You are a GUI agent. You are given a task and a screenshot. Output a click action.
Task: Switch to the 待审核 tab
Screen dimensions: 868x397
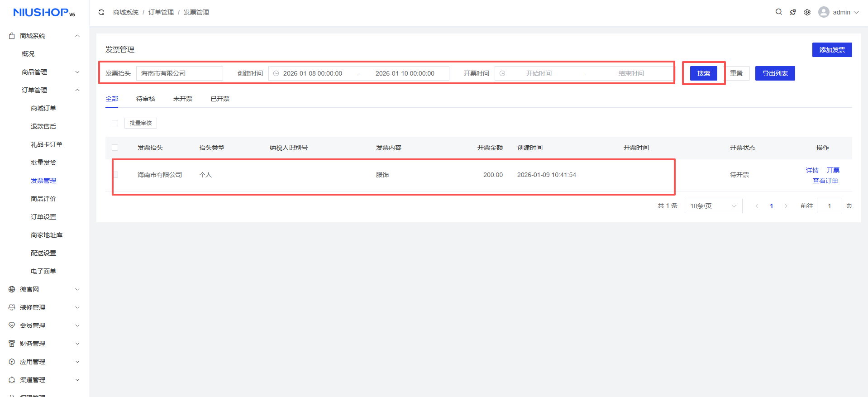point(146,99)
